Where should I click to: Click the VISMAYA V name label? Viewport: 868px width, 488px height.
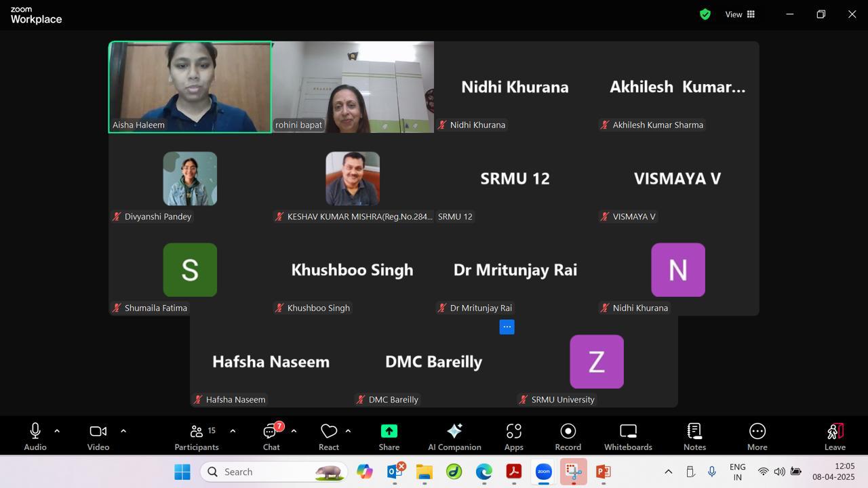[x=634, y=216]
